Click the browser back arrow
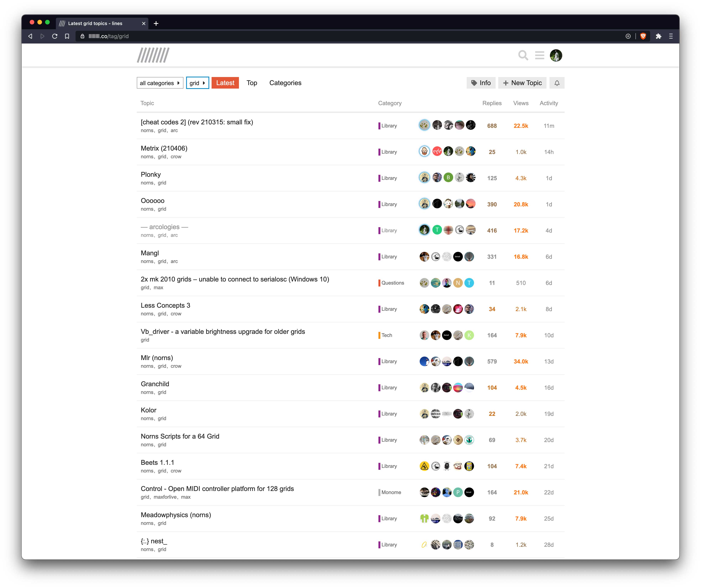The image size is (701, 588). (30, 36)
